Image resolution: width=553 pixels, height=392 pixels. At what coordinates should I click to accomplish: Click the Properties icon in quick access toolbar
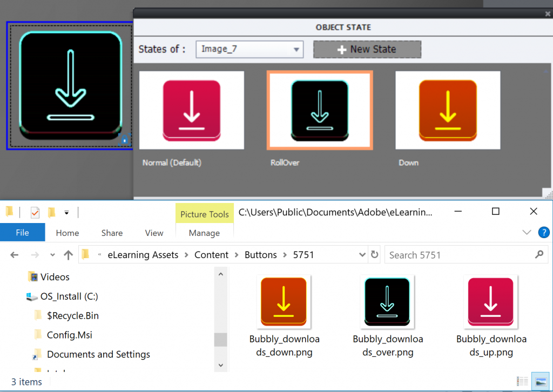(x=35, y=212)
